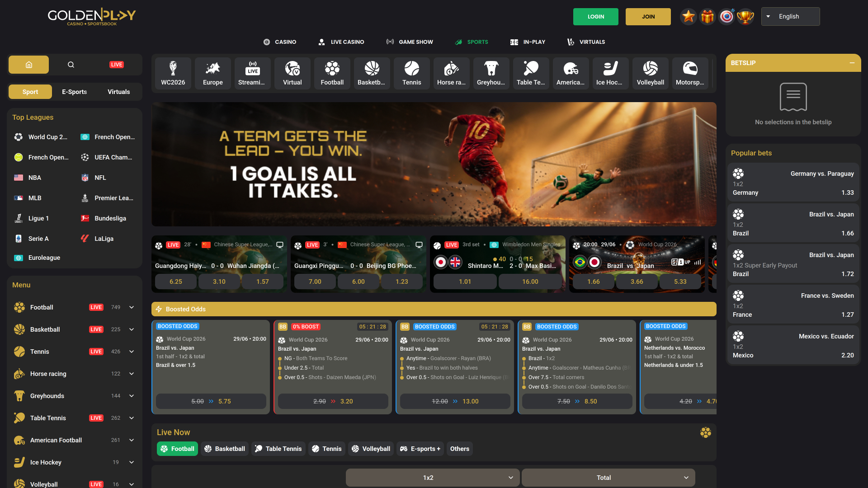
Task: Click the football icon beside Live Now
Action: pos(706,432)
